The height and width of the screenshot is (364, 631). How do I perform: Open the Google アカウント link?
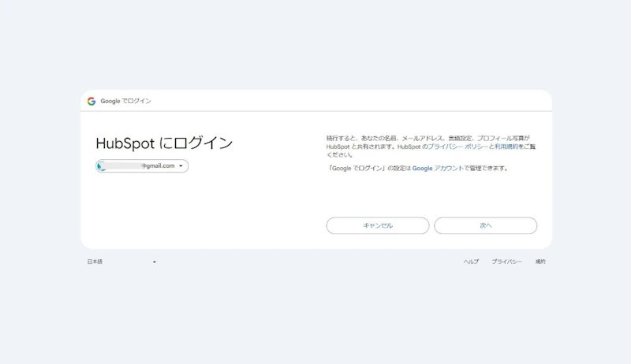click(438, 169)
